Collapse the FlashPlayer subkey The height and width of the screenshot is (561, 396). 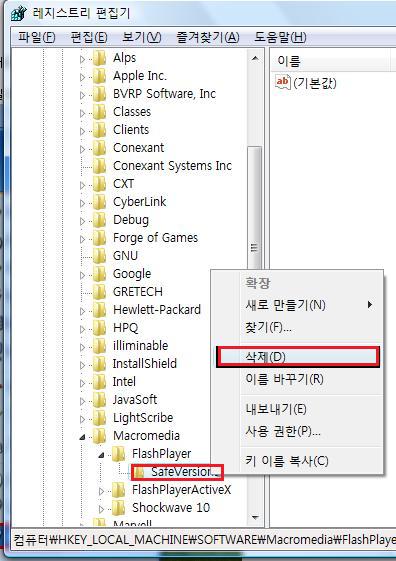pos(102,455)
